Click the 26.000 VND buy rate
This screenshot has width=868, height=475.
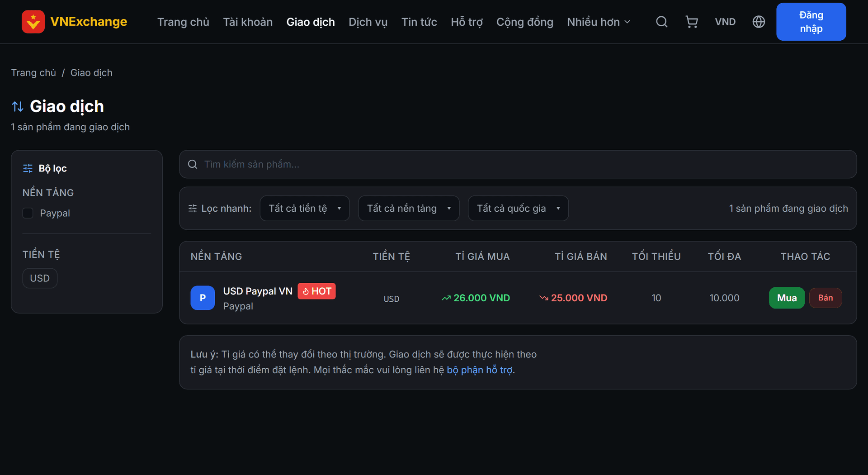tap(481, 298)
